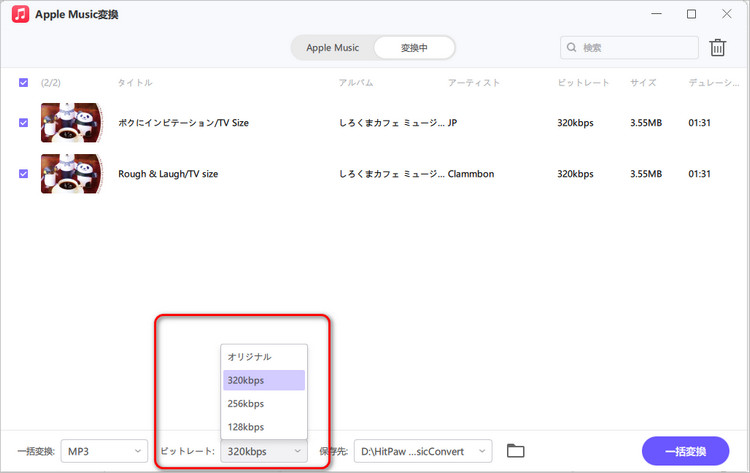Switch to the Apple Music tab
Screen dimensions: 750x473
pos(332,48)
